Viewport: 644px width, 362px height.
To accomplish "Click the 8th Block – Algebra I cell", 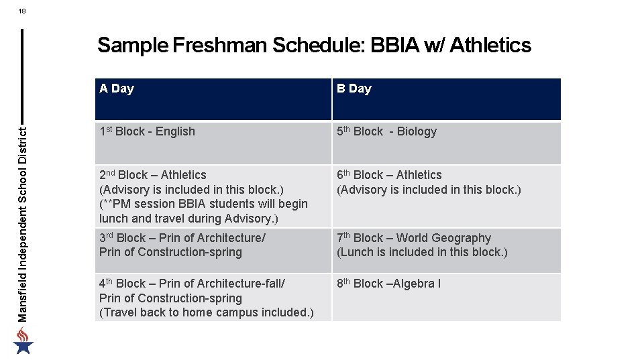I will 389,284.
